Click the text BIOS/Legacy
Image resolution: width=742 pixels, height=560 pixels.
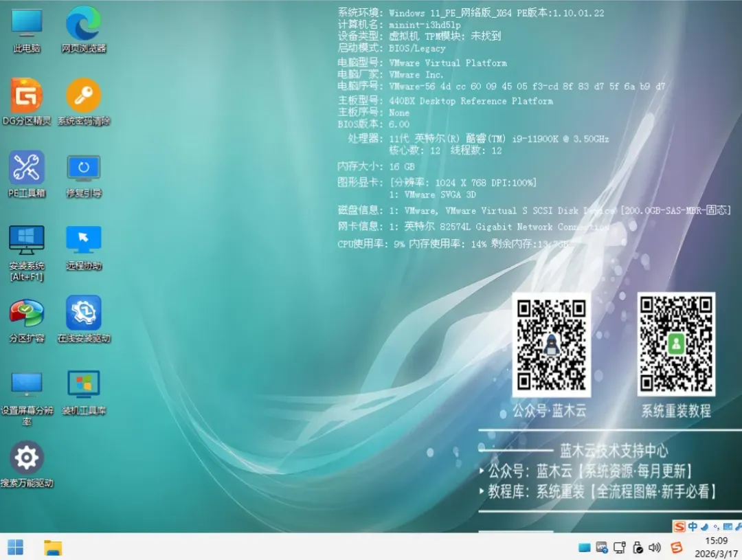pos(417,48)
